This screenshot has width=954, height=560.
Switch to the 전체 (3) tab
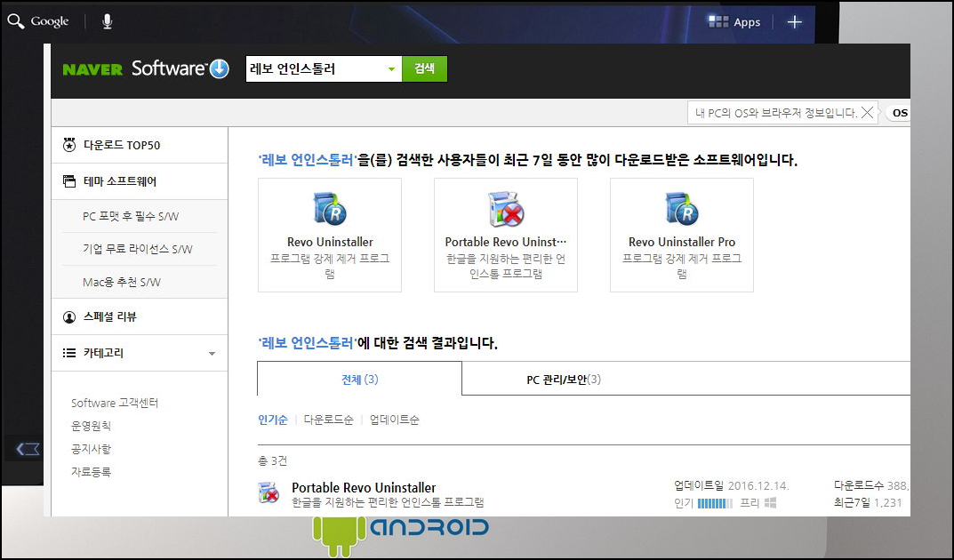(x=359, y=380)
